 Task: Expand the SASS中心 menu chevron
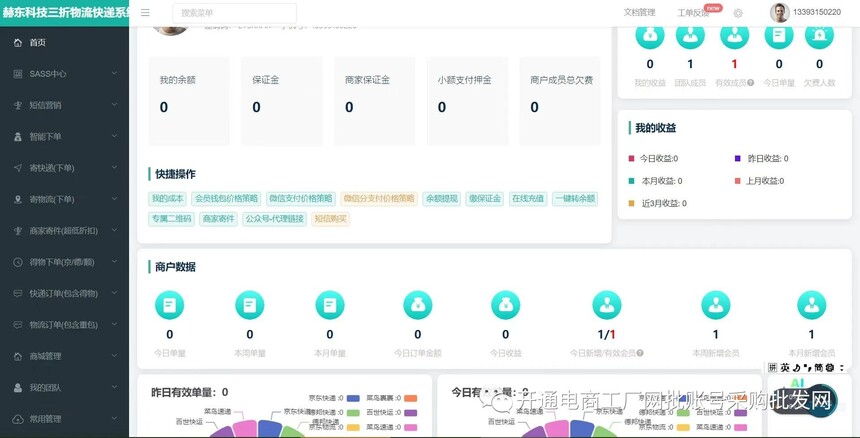click(114, 73)
